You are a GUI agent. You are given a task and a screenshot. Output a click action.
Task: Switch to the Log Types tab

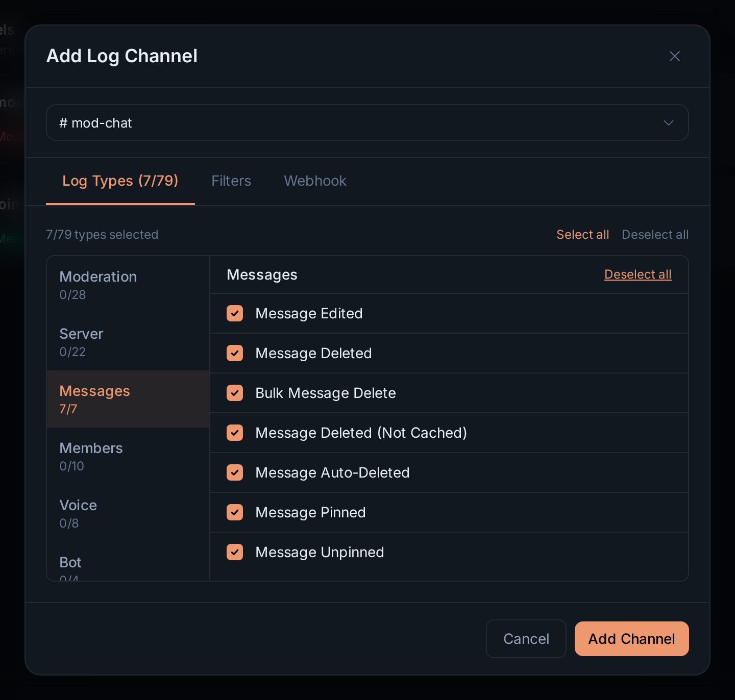click(120, 181)
